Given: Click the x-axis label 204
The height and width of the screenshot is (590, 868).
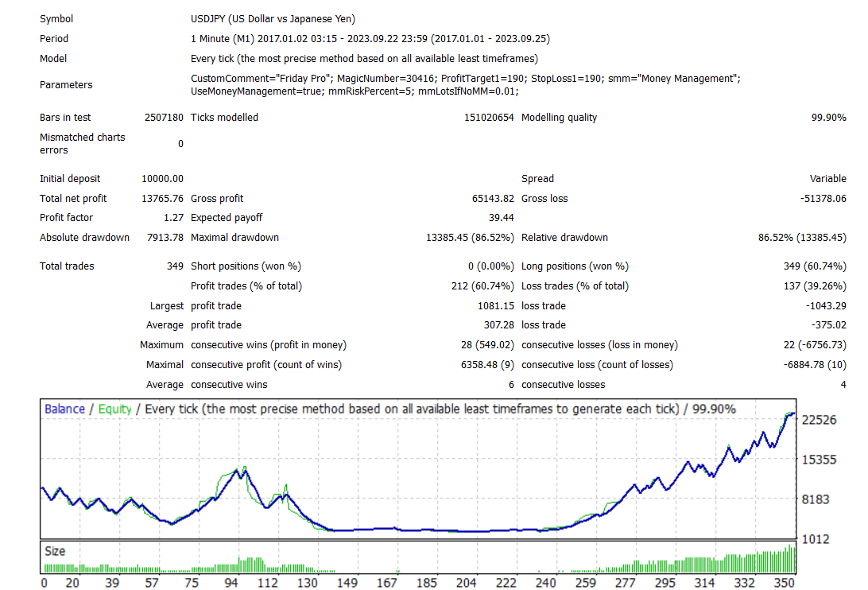Looking at the screenshot, I should click(x=466, y=583).
